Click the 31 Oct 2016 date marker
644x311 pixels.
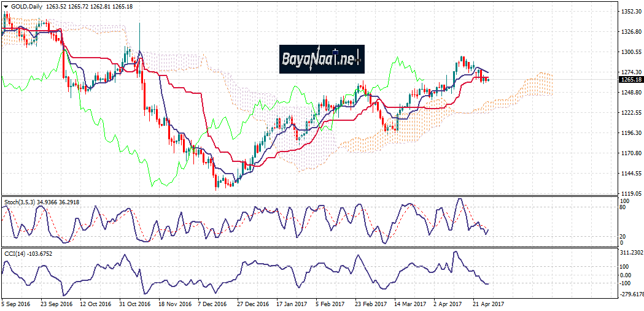coord(134,304)
